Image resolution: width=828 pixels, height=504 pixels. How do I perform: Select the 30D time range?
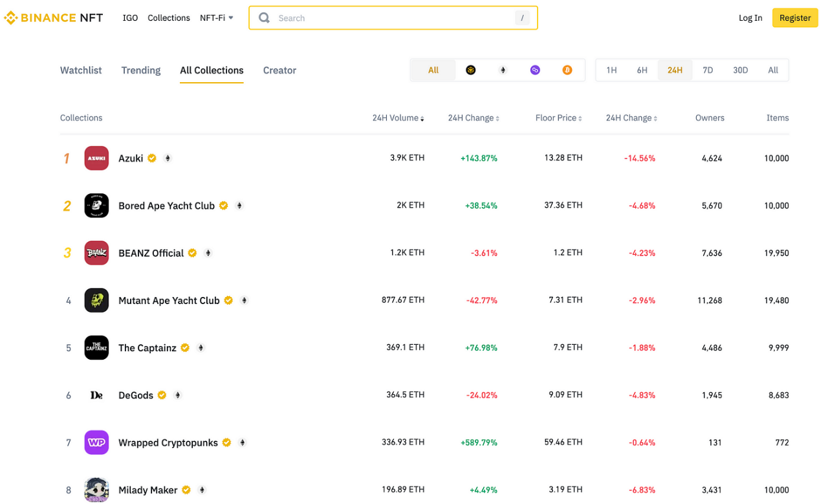tap(740, 70)
